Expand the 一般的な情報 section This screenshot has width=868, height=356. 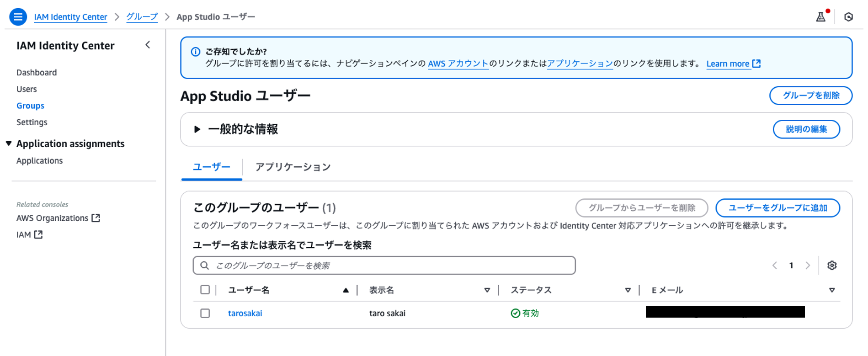pyautogui.click(x=197, y=129)
